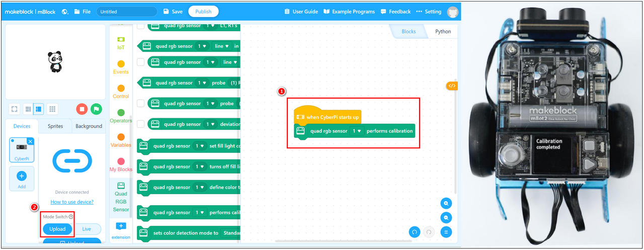Click the File folder icon
The height and width of the screenshot is (250, 644).
tap(77, 12)
